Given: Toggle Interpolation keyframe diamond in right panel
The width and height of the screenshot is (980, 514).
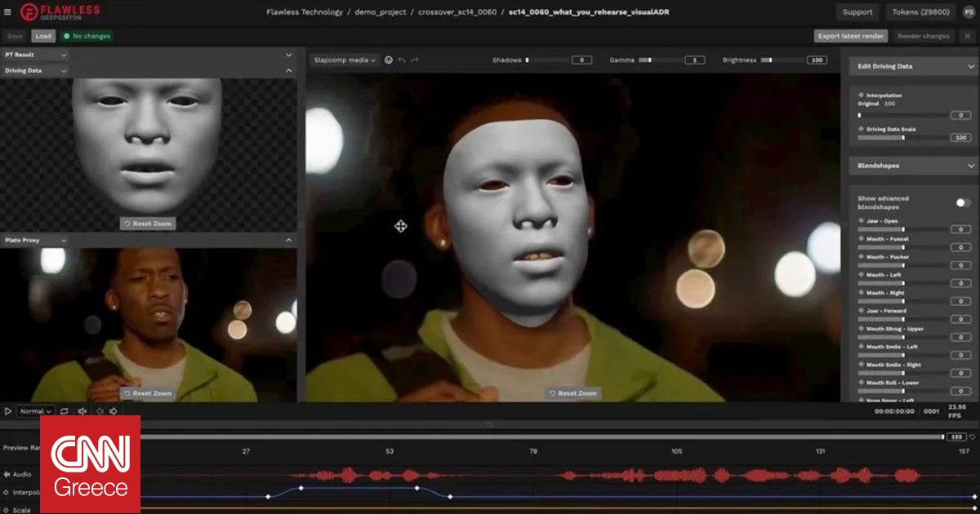Looking at the screenshot, I should click(861, 95).
